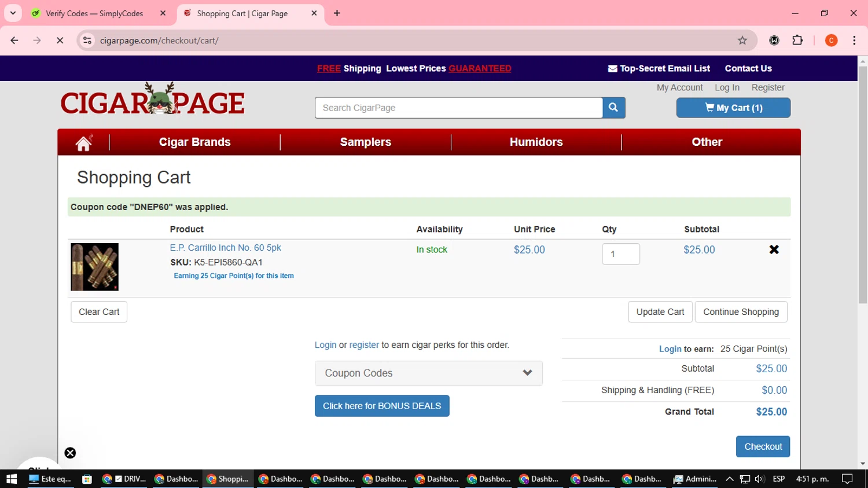Click the GUARANTEED link

click(480, 68)
